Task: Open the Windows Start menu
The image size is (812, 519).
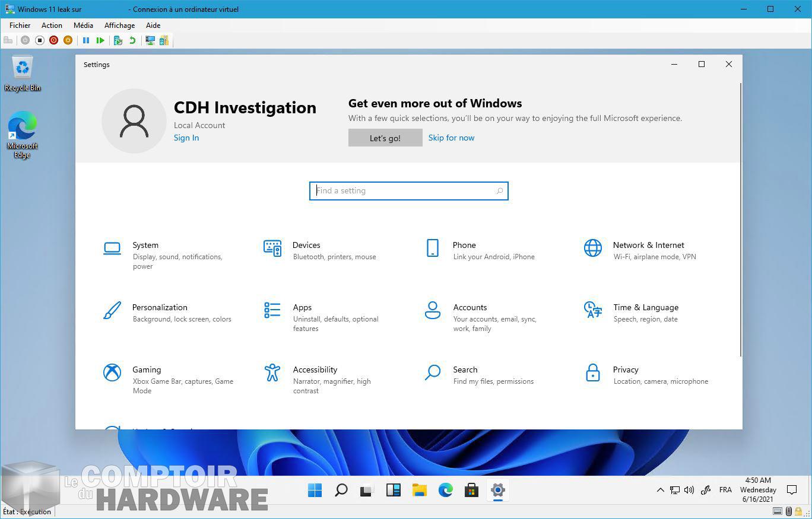Action: pos(315,490)
